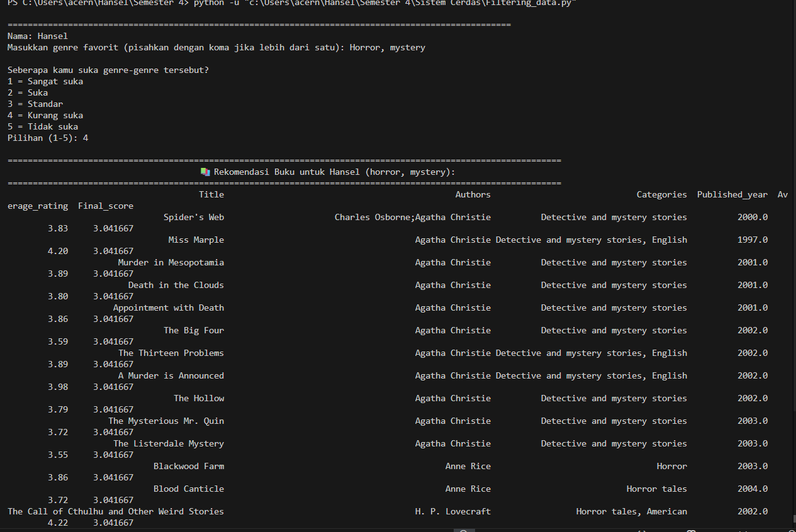Image resolution: width=796 pixels, height=532 pixels.
Task: Click the python -u command line text
Action: click(384, 3)
